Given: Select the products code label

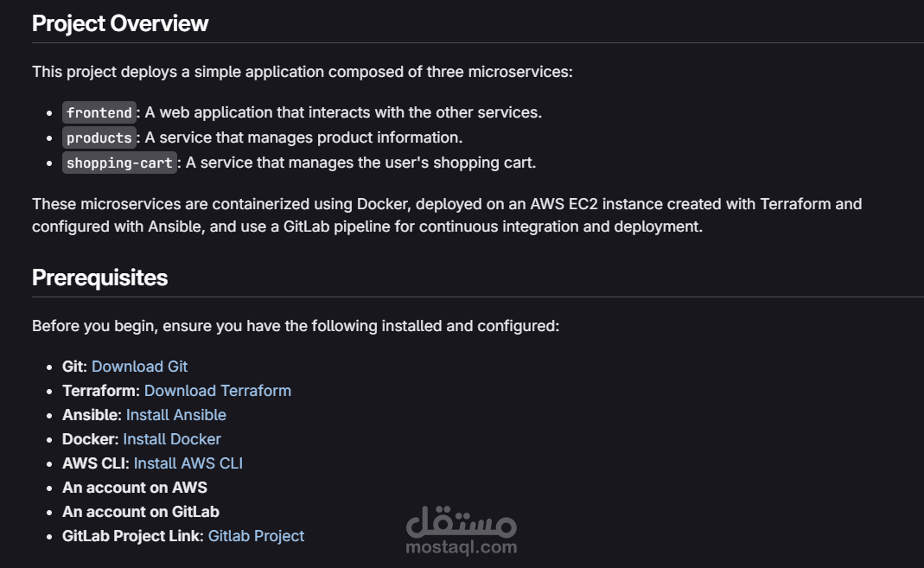Looking at the screenshot, I should [99, 137].
